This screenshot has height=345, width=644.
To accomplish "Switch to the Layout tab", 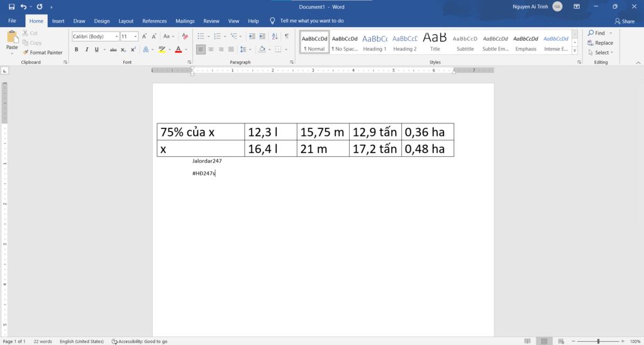I will [126, 21].
